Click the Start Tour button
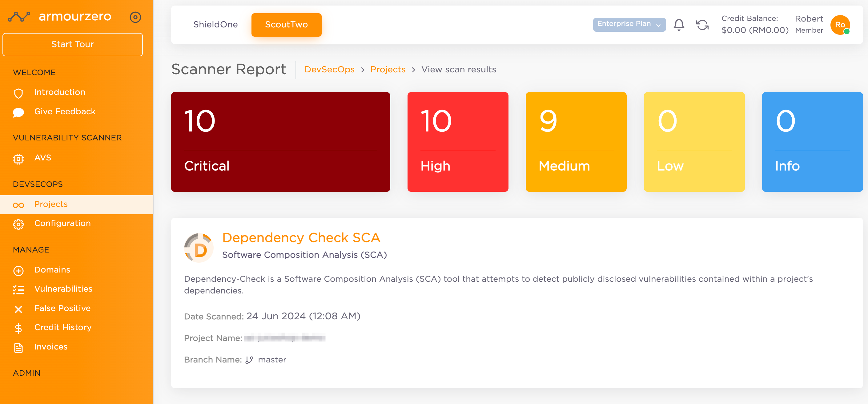Screen dimensions: 868x404 click(72, 45)
